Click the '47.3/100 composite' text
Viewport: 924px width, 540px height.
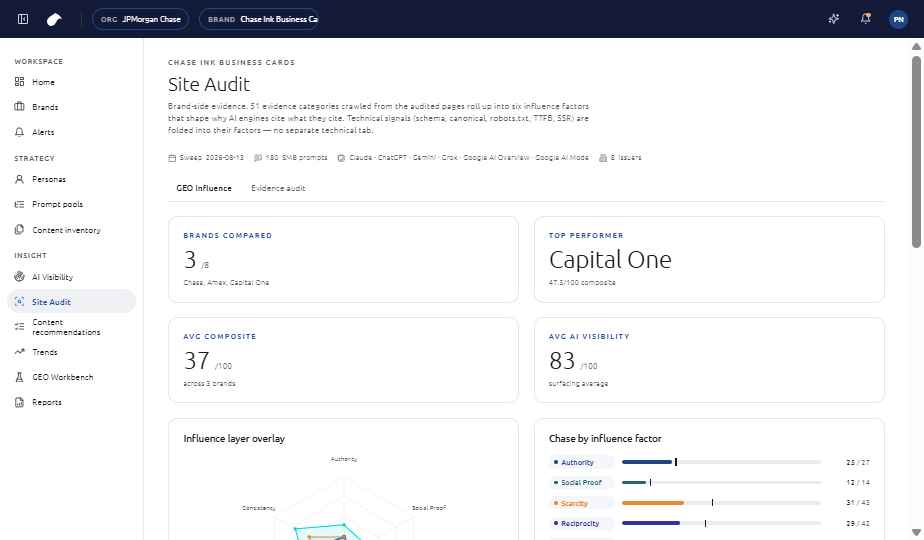(x=582, y=282)
